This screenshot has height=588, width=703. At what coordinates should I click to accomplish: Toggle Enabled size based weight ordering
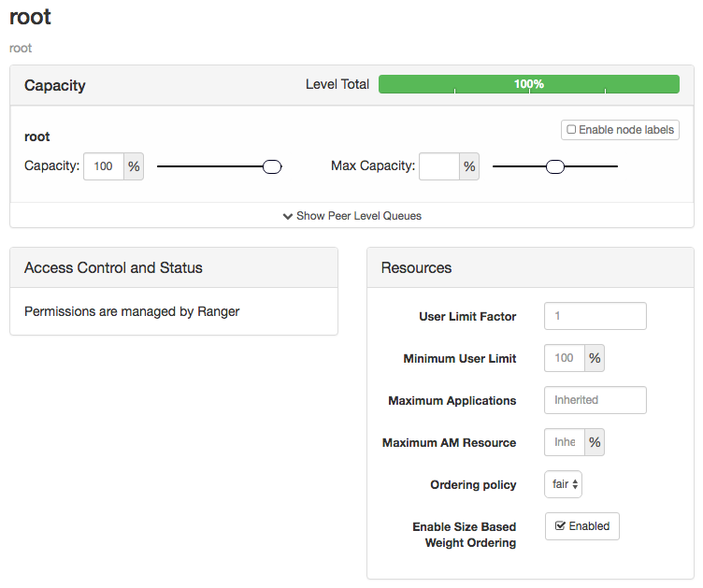(x=581, y=526)
